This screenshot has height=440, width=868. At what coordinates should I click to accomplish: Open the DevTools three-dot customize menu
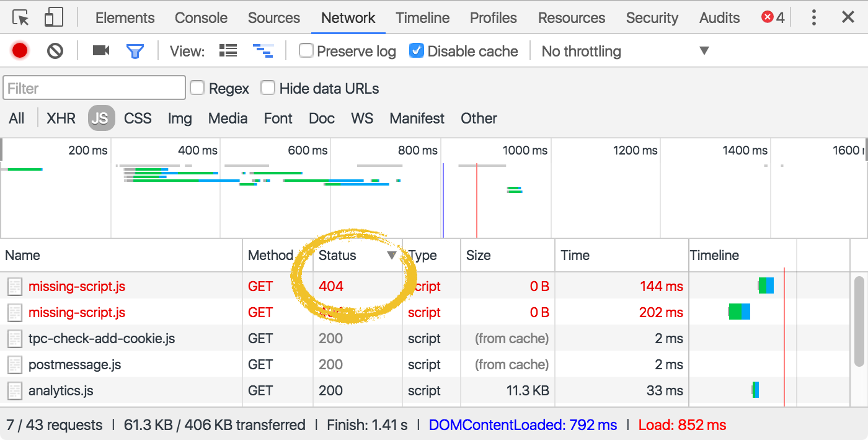tap(813, 17)
